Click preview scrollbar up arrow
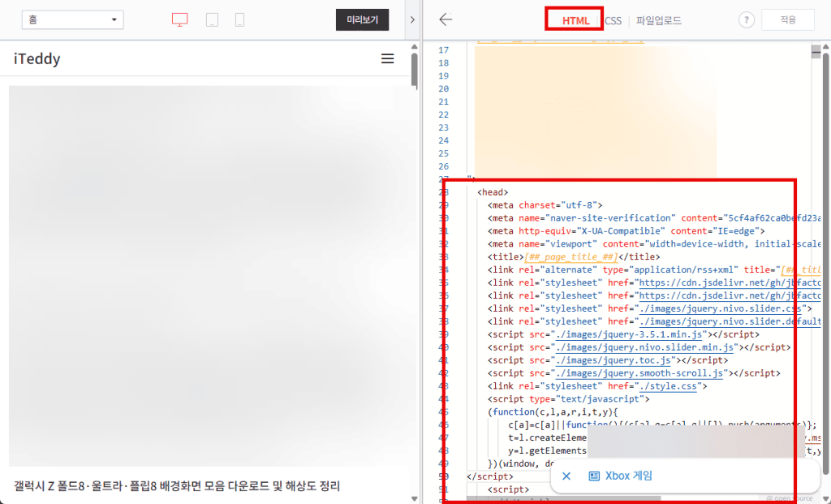Viewport: 831px width, 504px height. [x=415, y=47]
